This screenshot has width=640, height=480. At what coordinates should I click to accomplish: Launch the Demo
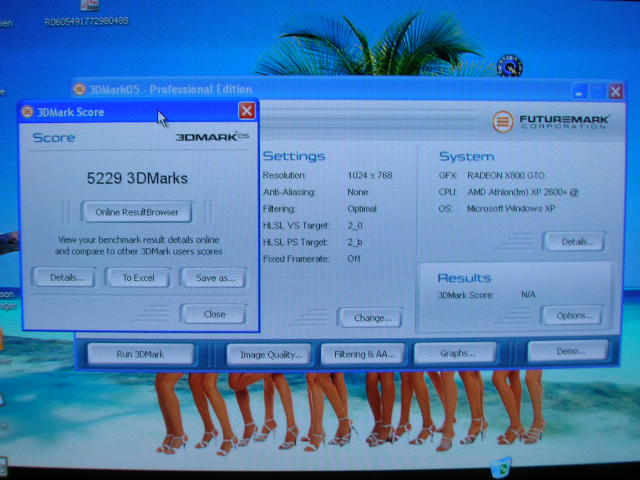click(568, 351)
